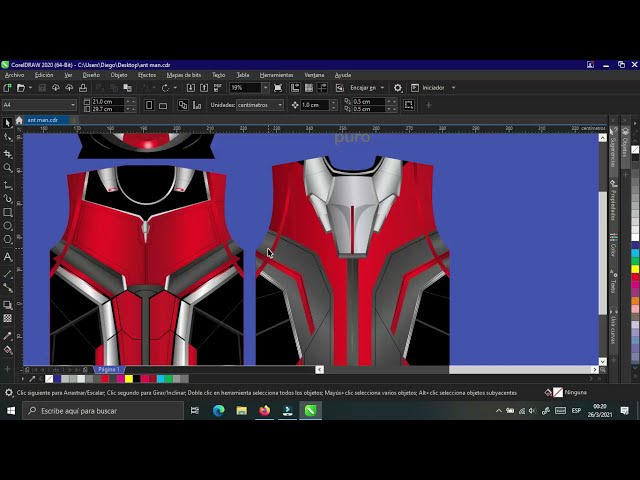Click the page width field 21.0 cm

point(107,102)
